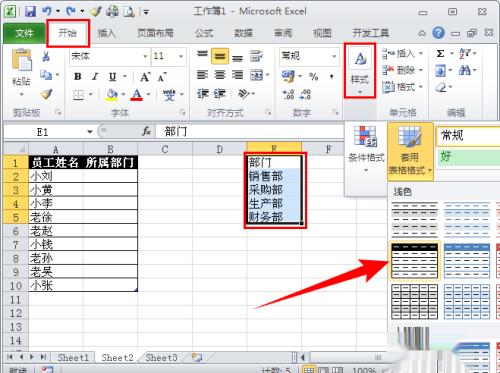Toggle Bold formatting
This screenshot has height=373, width=500.
[x=78, y=77]
